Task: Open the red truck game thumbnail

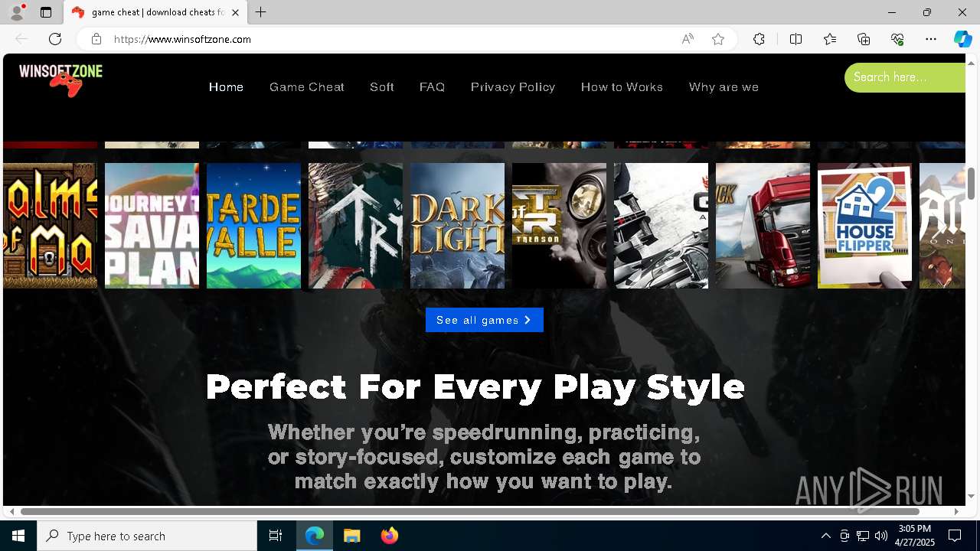Action: pos(763,226)
